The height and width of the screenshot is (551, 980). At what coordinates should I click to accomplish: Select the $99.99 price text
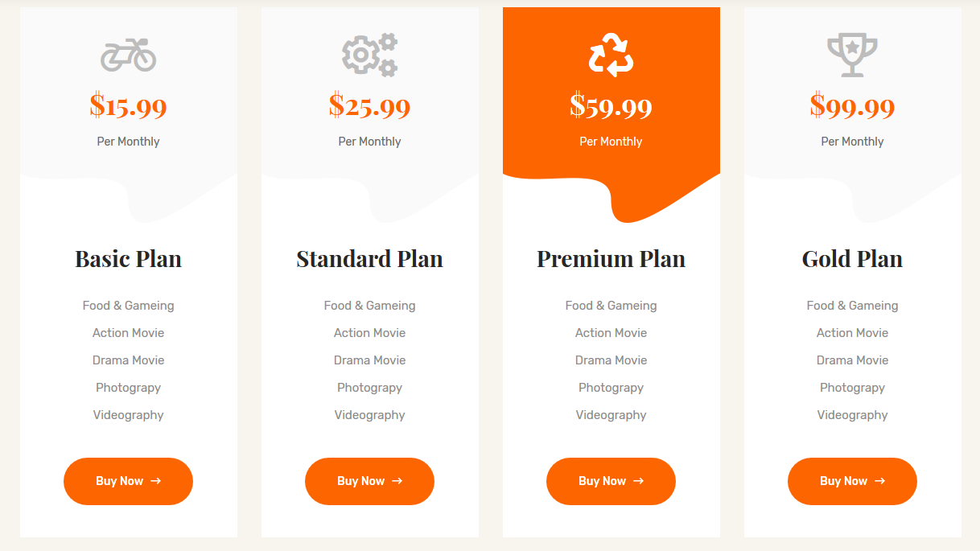click(x=853, y=106)
